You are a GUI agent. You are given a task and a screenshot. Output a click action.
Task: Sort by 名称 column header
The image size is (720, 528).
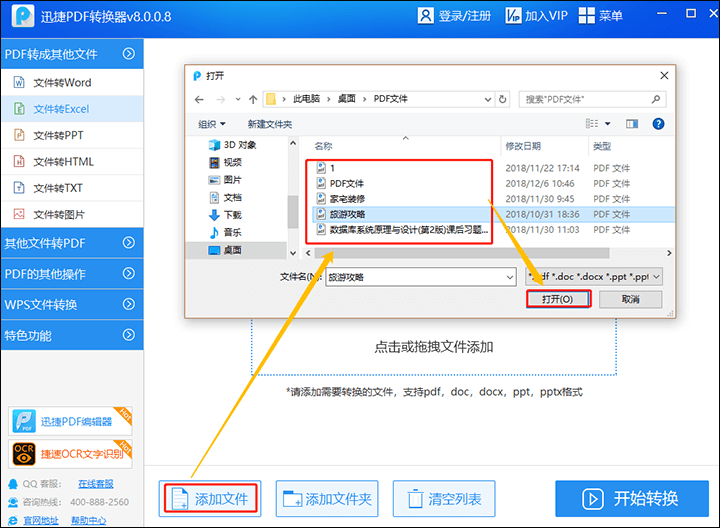click(323, 146)
